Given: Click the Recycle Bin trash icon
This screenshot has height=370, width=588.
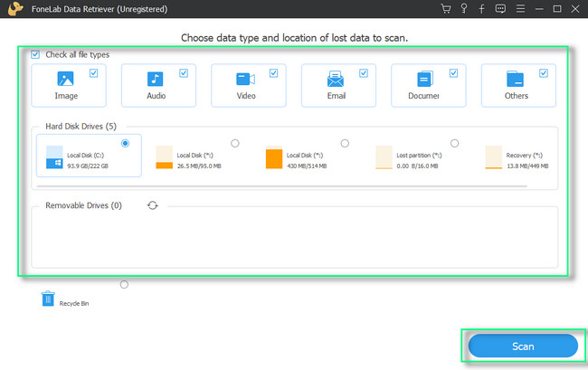Looking at the screenshot, I should click(48, 299).
